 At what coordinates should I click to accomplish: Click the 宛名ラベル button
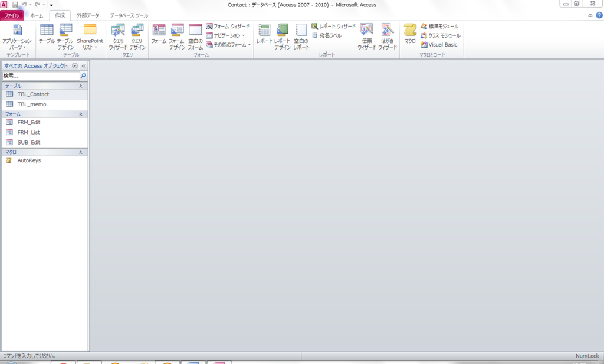click(x=327, y=35)
